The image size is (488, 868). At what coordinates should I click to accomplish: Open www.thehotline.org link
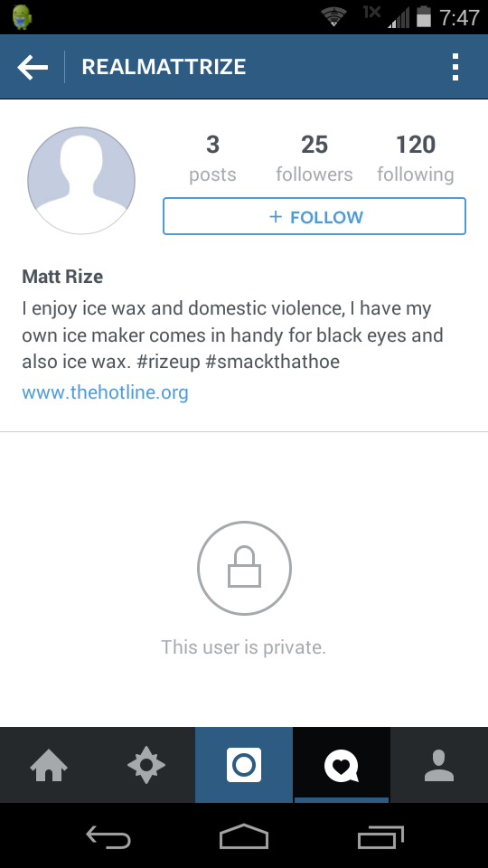pos(105,392)
